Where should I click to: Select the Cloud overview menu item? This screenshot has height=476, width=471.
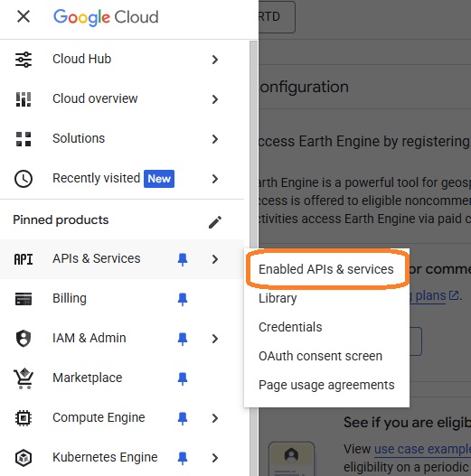tap(122, 99)
